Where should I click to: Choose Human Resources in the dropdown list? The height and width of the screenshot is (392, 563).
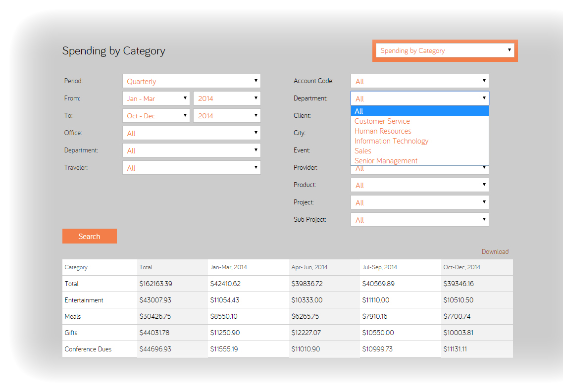tap(383, 131)
